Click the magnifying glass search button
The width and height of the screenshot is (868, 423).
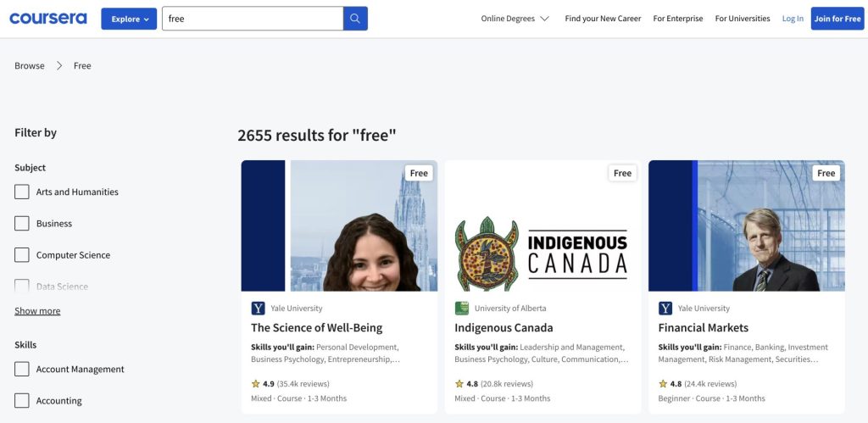click(355, 19)
